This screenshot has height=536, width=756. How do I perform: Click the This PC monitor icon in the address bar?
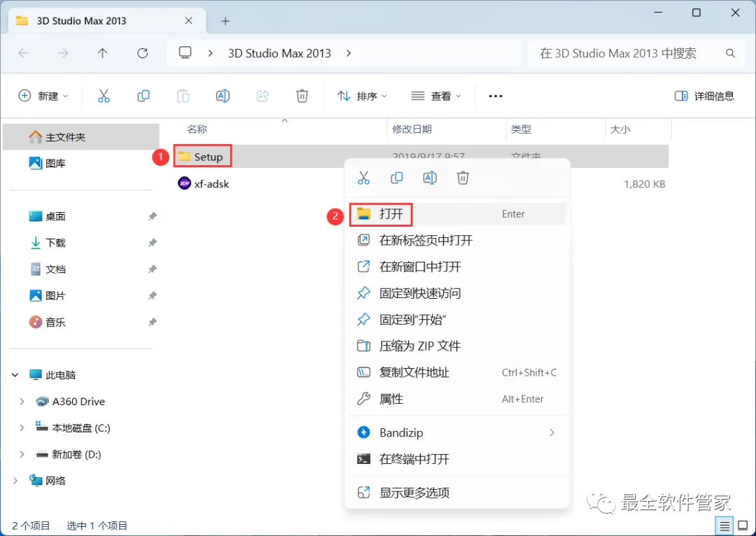pos(185,52)
